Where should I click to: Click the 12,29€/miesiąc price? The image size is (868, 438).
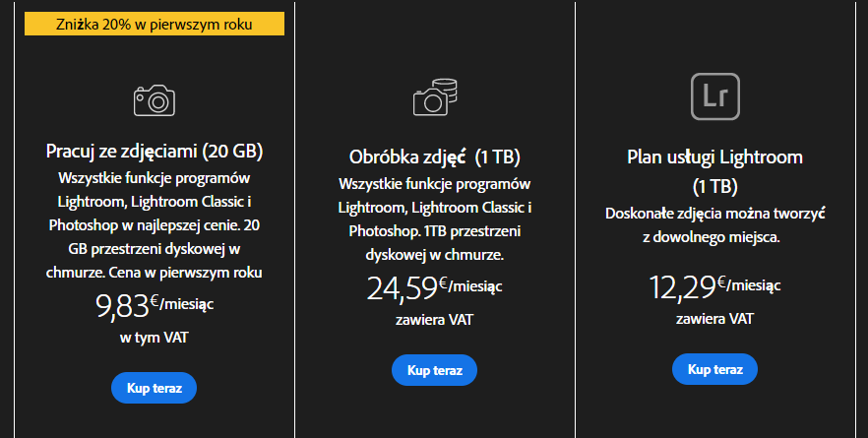(x=714, y=286)
